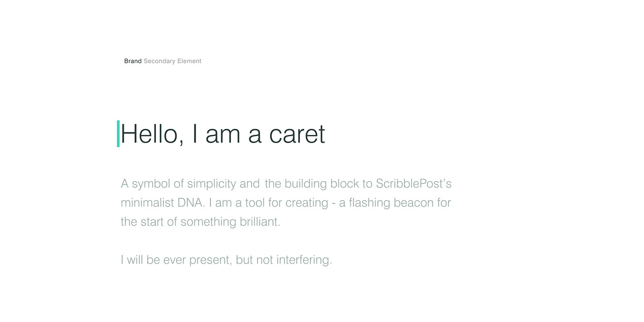This screenshot has height=322, width=644.
Task: Click the 'Secondary Element' label
Action: click(172, 61)
